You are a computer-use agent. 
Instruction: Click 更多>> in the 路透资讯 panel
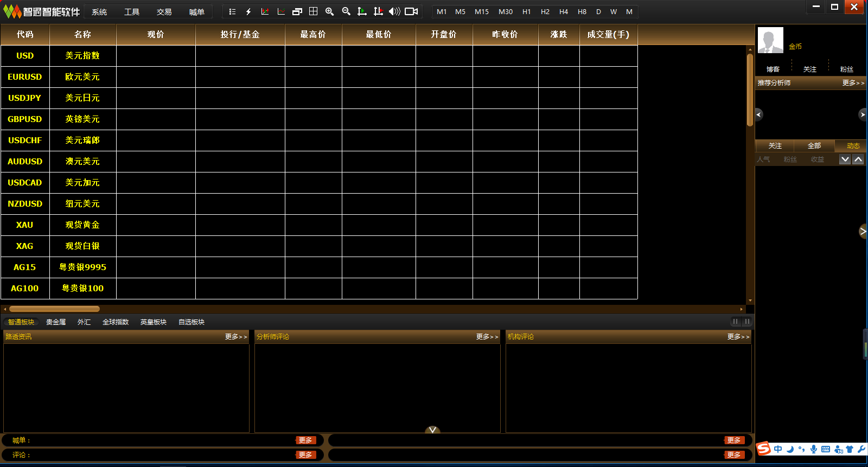click(x=236, y=337)
